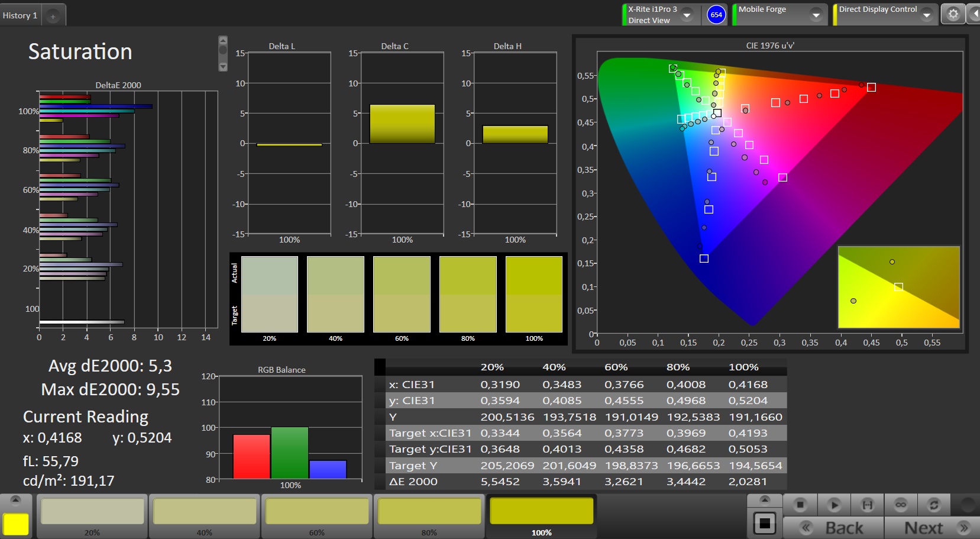Click the 20% column header in data table
This screenshot has width=980, height=539.
[492, 367]
